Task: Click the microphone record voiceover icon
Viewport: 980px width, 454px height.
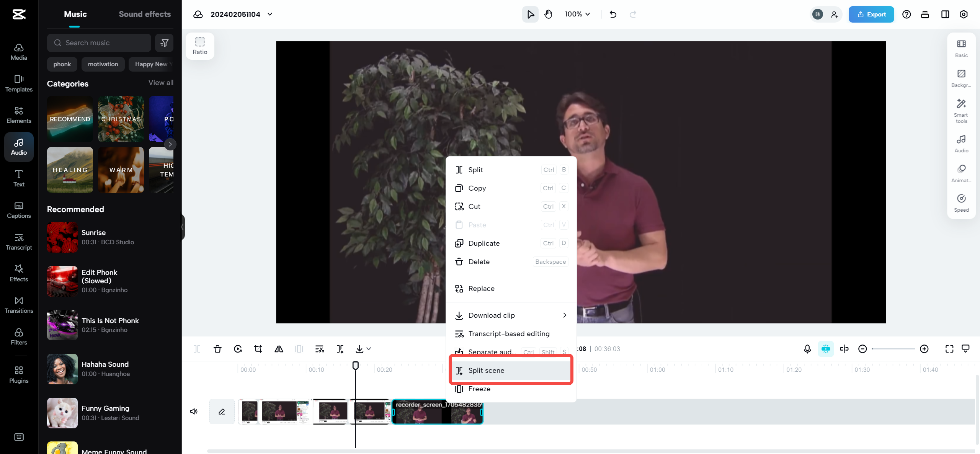Action: [807, 349]
